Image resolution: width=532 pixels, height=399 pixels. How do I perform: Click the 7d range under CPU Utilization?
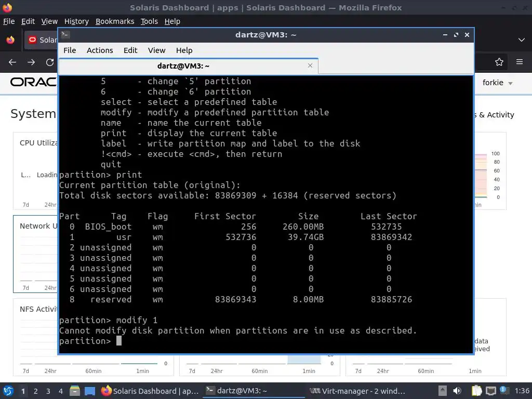pos(26,205)
